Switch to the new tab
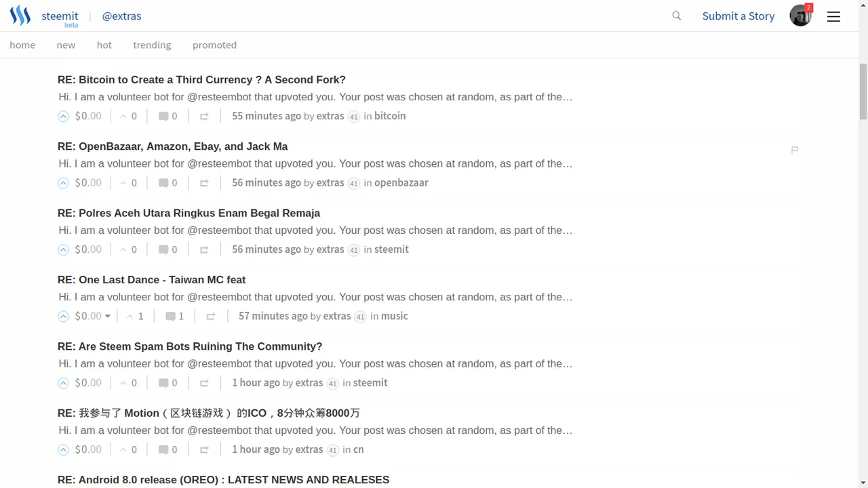 (x=66, y=45)
